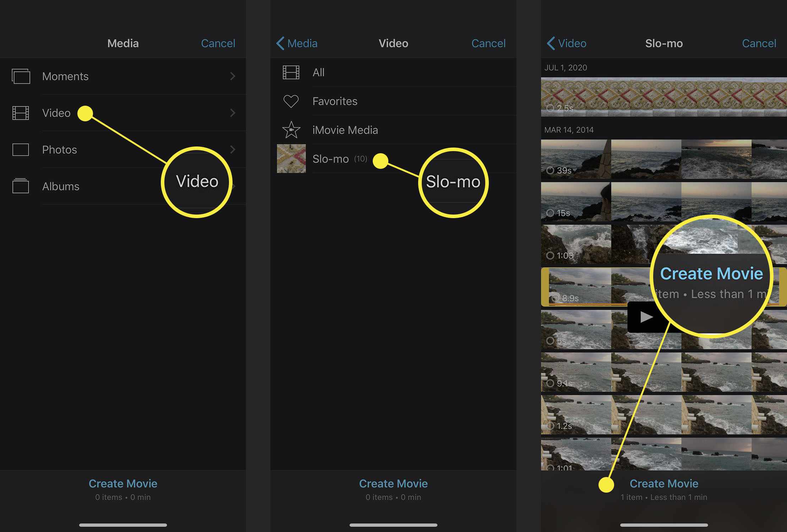Tap the Video filmstrip icon in Media
Viewport: 787px width, 532px height.
[x=21, y=113]
